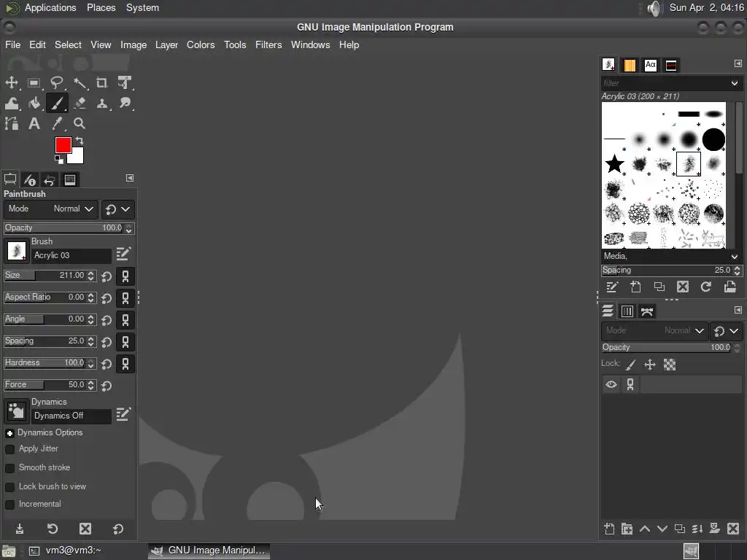The image size is (747, 560).
Task: Select the Bucket Fill tool
Action: (34, 103)
